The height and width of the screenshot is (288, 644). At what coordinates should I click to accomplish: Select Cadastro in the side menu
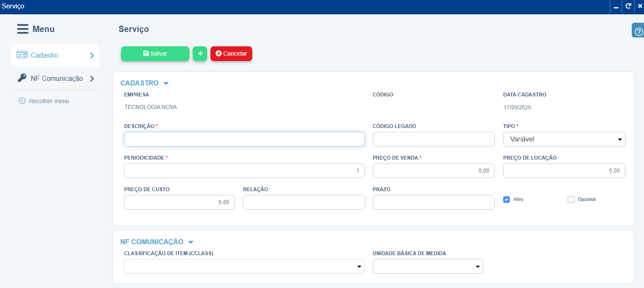45,55
